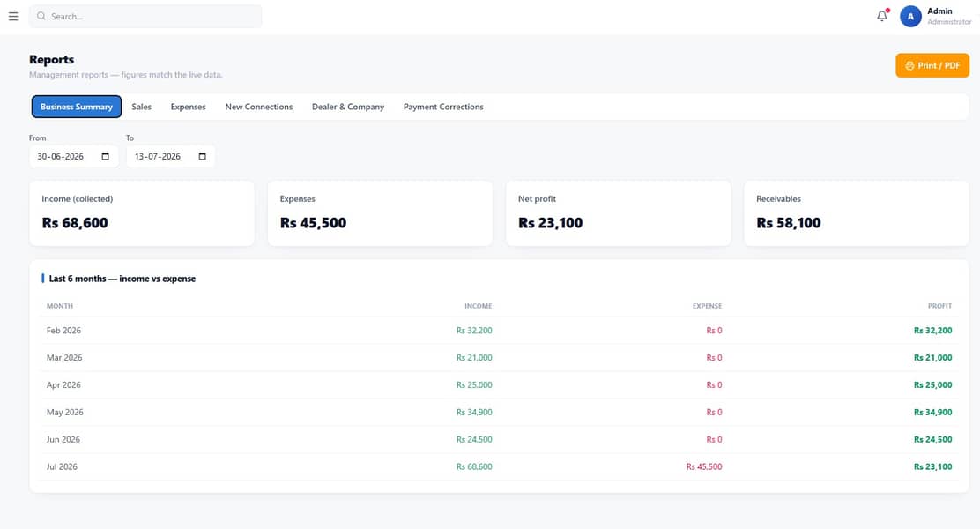The width and height of the screenshot is (980, 529).
Task: Open the notifications bell
Action: click(882, 16)
